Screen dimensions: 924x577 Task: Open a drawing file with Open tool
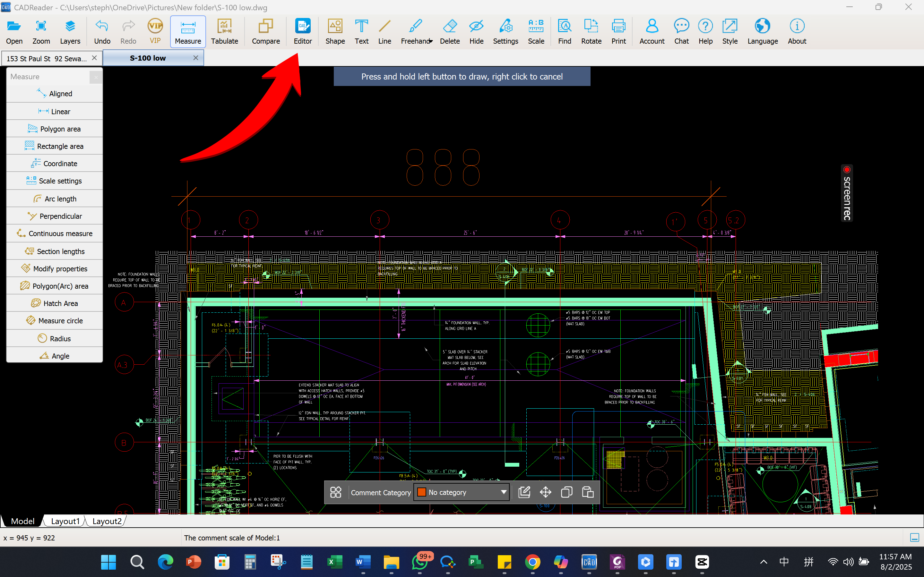click(14, 32)
